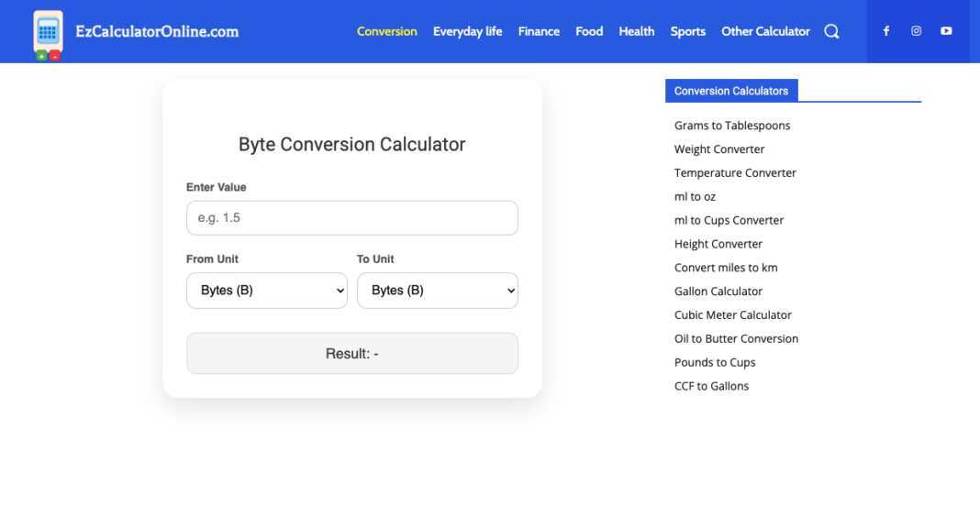Viewport: 980px width, 529px height.
Task: Open the CCF to Gallons calculator
Action: tap(711, 386)
